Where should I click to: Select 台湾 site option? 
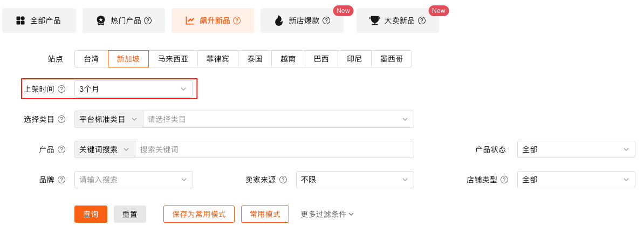tap(91, 59)
